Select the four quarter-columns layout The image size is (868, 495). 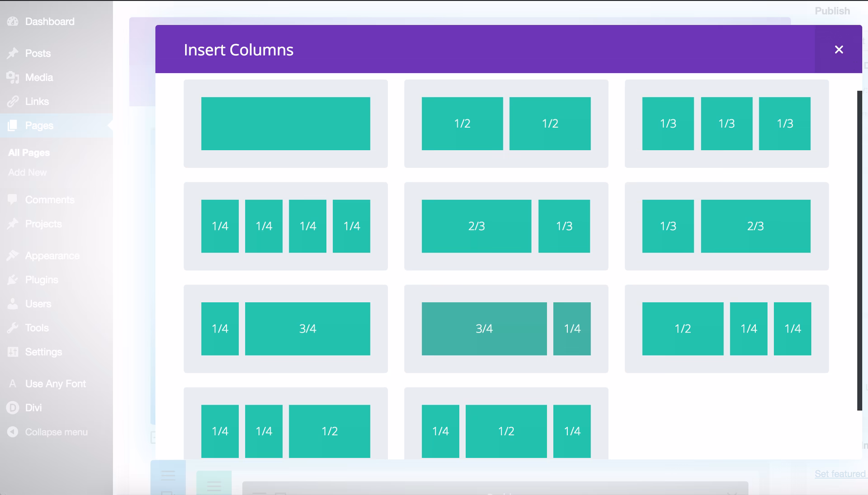click(x=285, y=226)
